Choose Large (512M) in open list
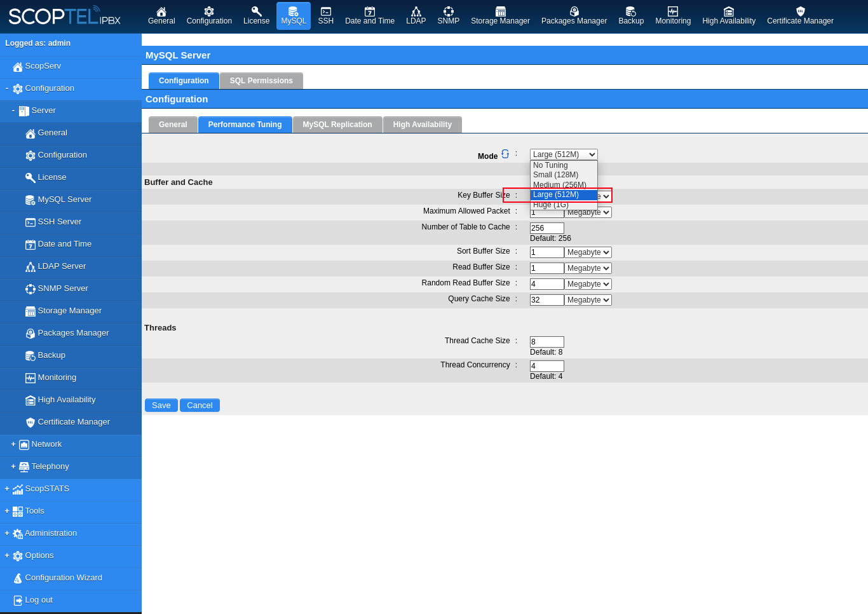This screenshot has width=868, height=614. tap(564, 194)
